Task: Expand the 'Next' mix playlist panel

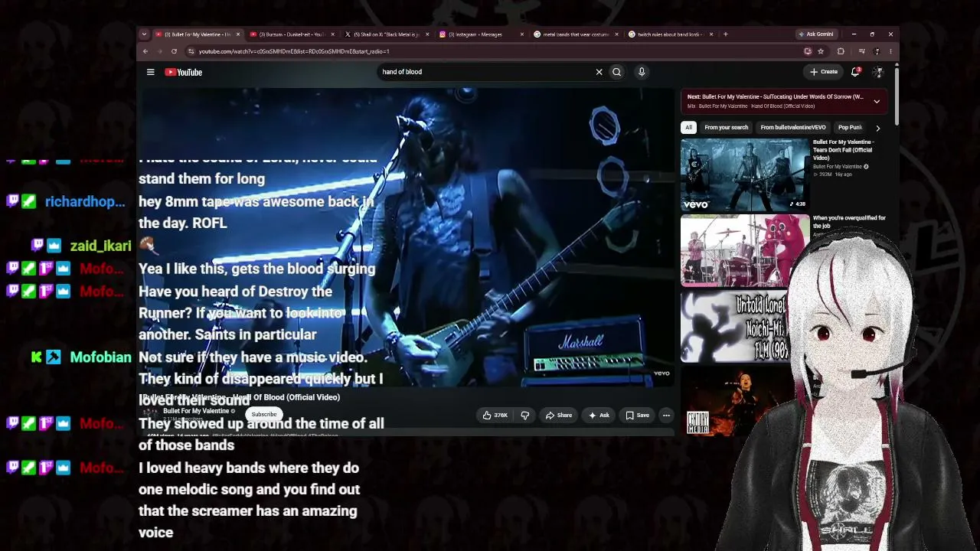Action: (877, 101)
